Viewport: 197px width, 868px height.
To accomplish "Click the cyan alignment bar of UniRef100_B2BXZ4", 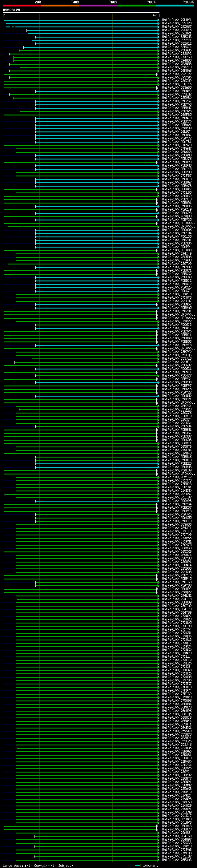I will tap(91, 47).
